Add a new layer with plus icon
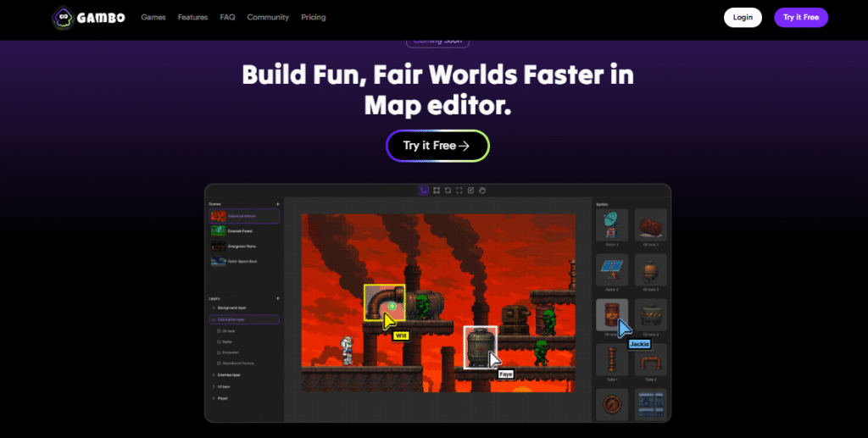 point(277,298)
